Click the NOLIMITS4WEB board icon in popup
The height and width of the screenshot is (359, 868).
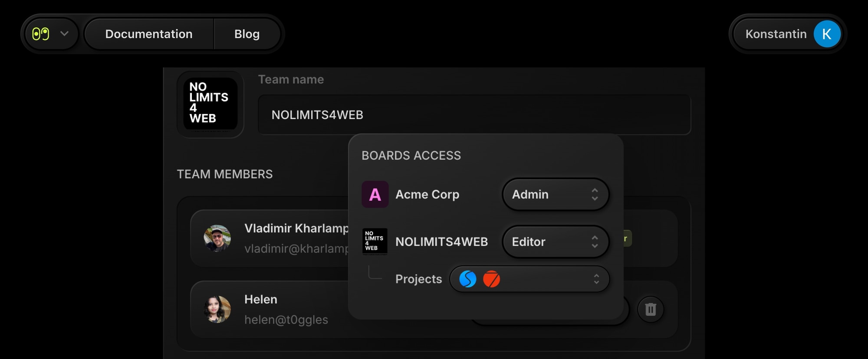tap(375, 242)
